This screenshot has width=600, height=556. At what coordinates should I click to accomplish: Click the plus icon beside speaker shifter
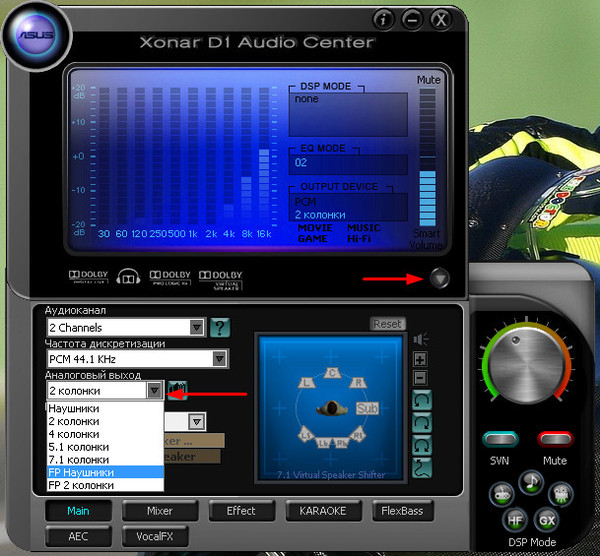(x=421, y=359)
